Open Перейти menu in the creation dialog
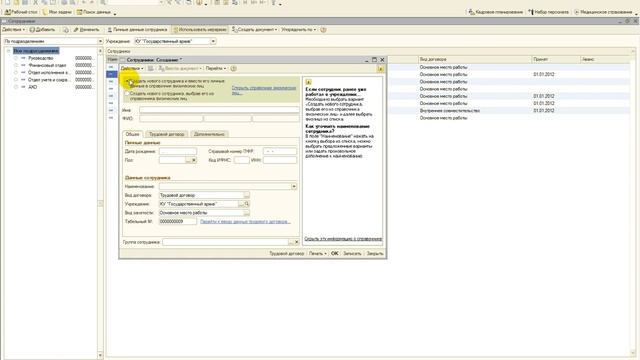This screenshot has height=360, width=640. [x=216, y=69]
